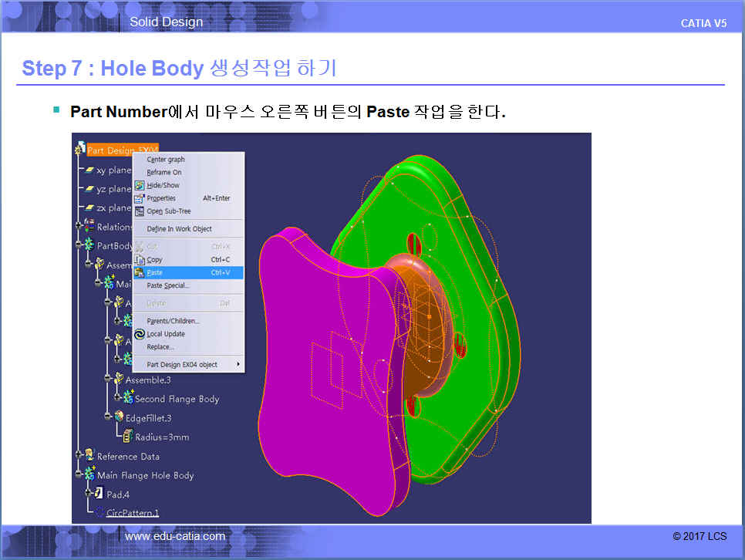
Task: Select Define In Work Object
Action: [179, 229]
